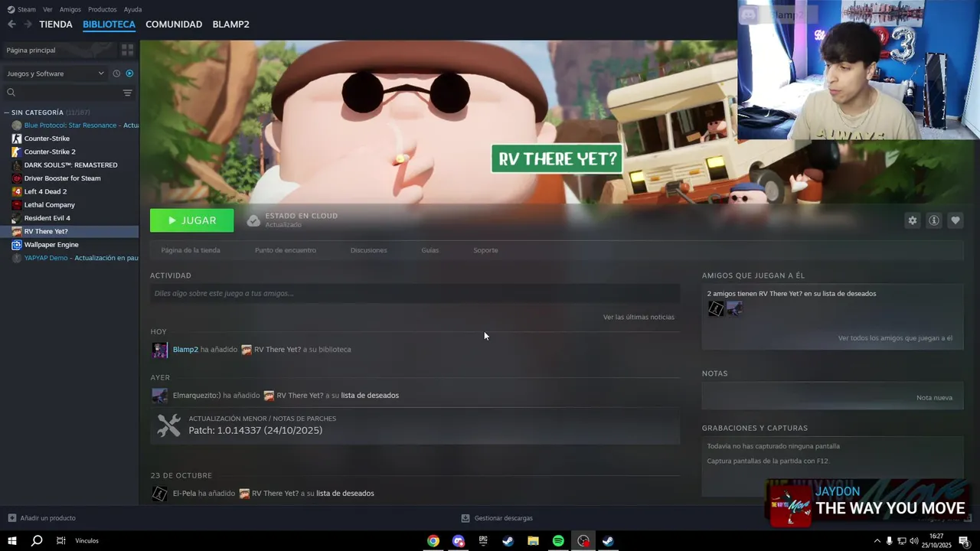The image size is (980, 551).
Task: Click first friend avatar in wishlist panel
Action: pos(716,308)
